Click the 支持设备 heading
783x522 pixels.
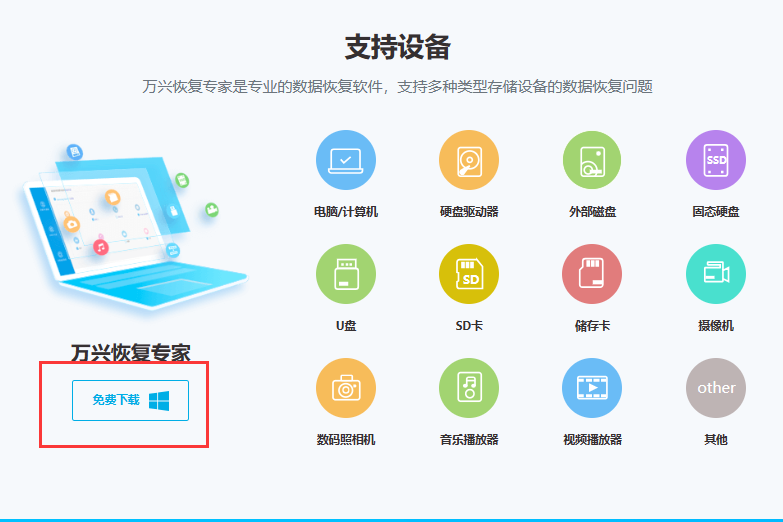(x=397, y=47)
